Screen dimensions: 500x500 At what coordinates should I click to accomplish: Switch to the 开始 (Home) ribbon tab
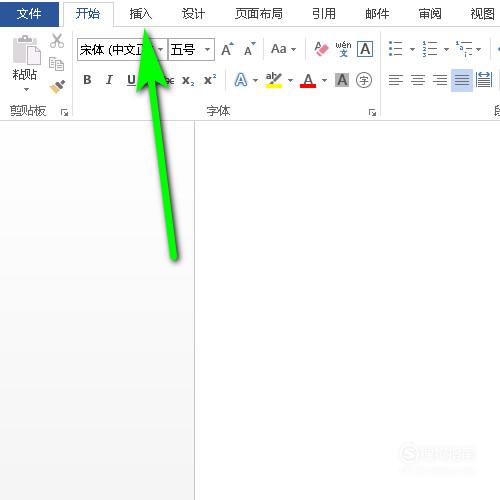pos(88,14)
